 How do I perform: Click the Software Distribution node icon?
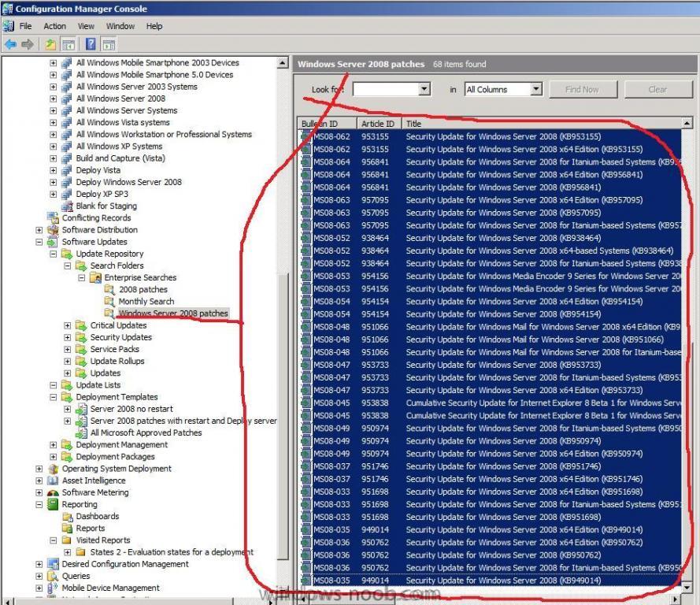(x=53, y=229)
